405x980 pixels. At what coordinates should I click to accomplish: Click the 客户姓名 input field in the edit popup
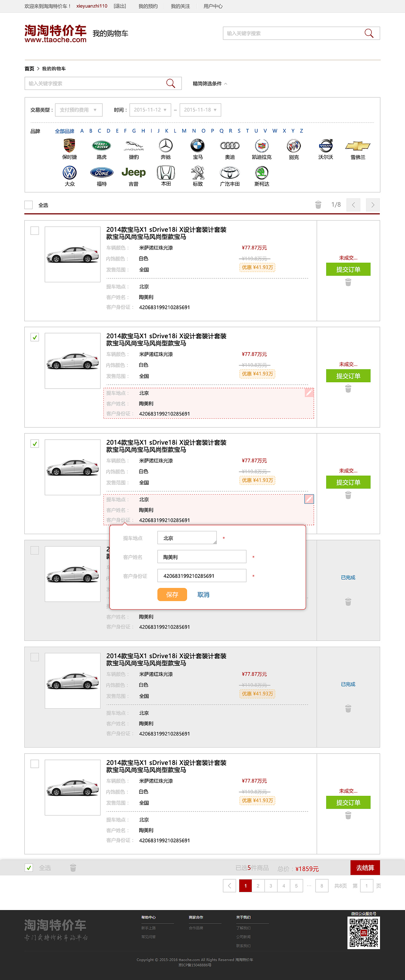202,557
